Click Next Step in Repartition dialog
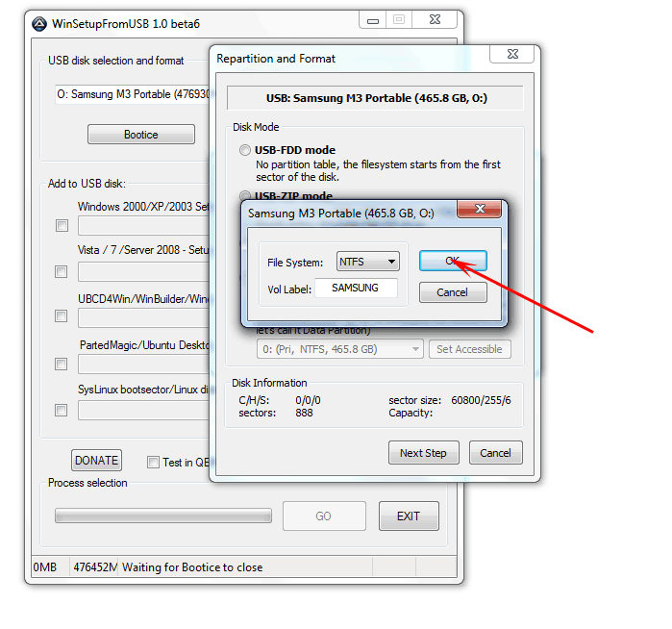This screenshot has height=629, width=672. pos(423,453)
